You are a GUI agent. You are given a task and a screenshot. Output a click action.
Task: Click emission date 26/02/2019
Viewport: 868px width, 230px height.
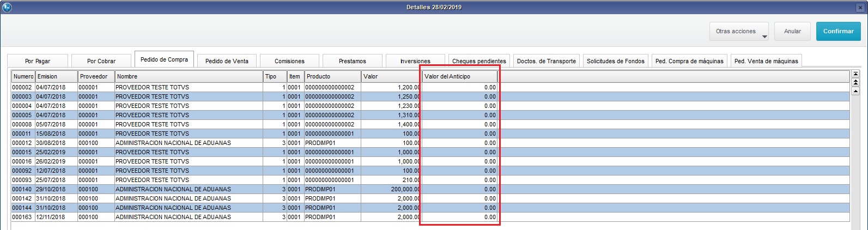tap(51, 161)
